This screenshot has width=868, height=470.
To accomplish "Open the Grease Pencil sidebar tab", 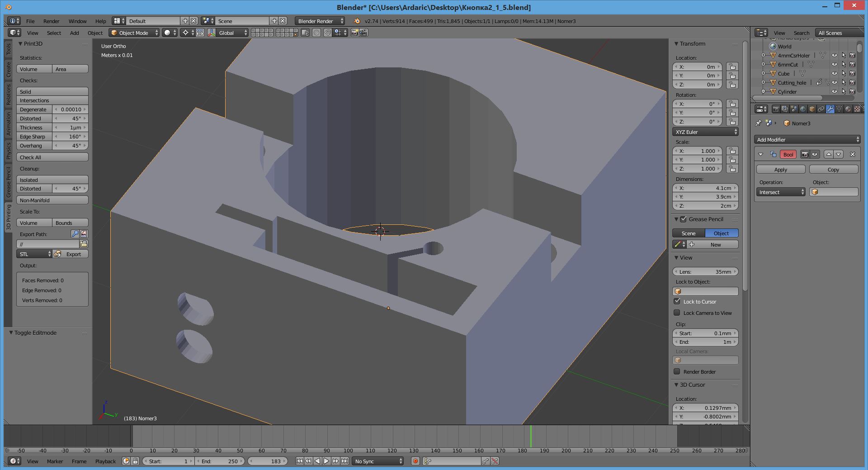I will click(x=8, y=182).
